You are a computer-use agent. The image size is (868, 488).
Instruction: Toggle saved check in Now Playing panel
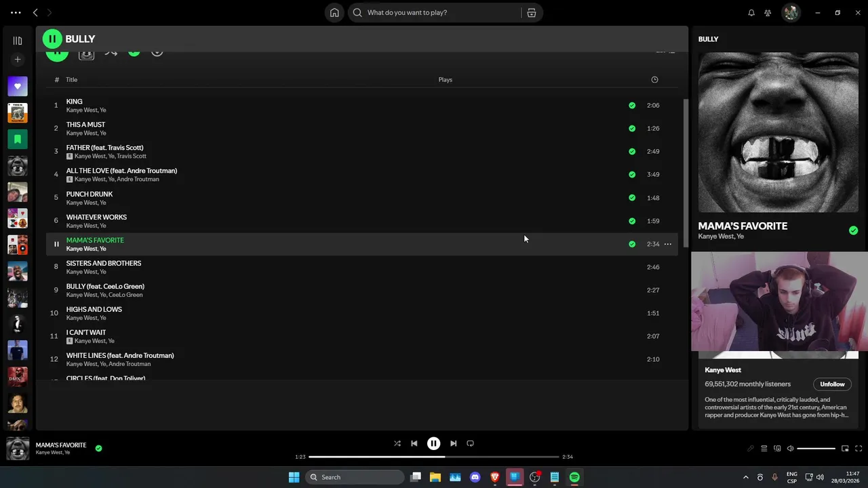click(x=853, y=230)
